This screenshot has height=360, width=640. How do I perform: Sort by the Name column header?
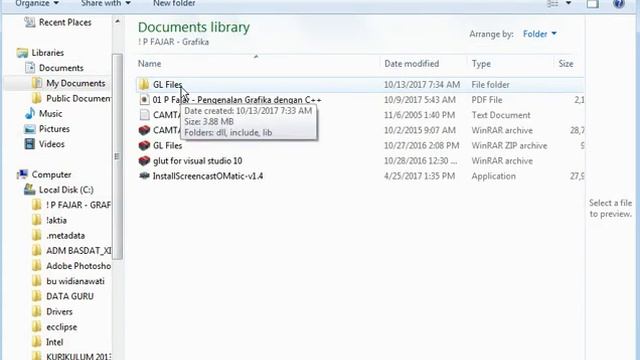click(x=149, y=64)
